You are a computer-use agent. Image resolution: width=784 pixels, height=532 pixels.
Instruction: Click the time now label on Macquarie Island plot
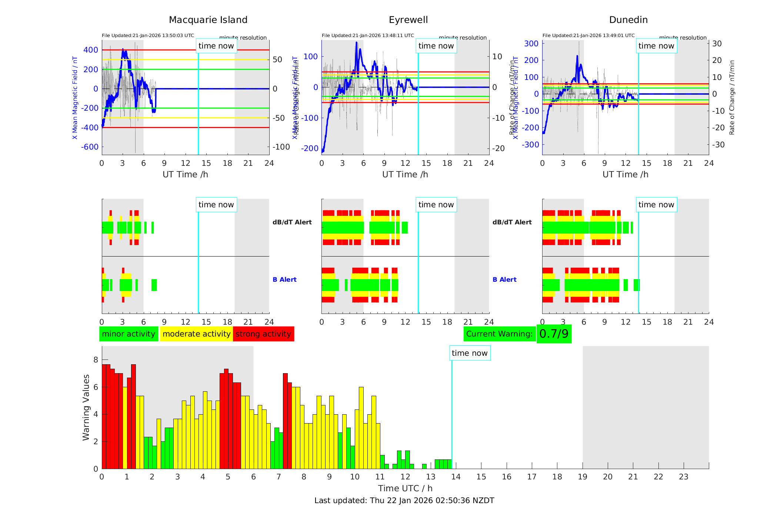(216, 46)
